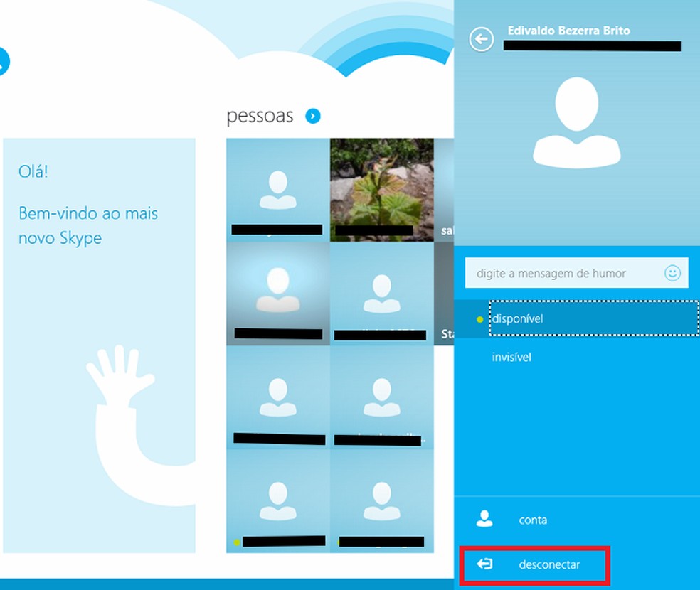Image resolution: width=700 pixels, height=590 pixels.
Task: Click the green dot beside 'disponível'
Action: [480, 319]
